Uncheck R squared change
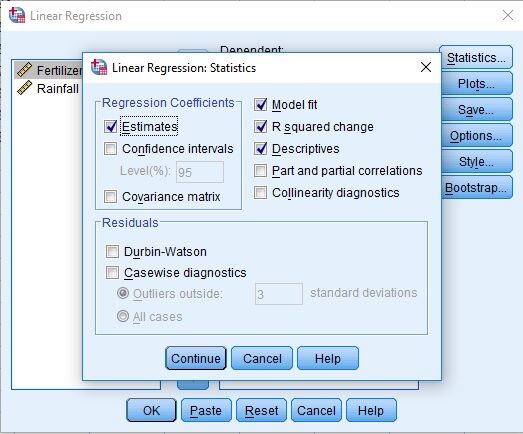Image resolution: width=523 pixels, height=434 pixels. click(260, 127)
